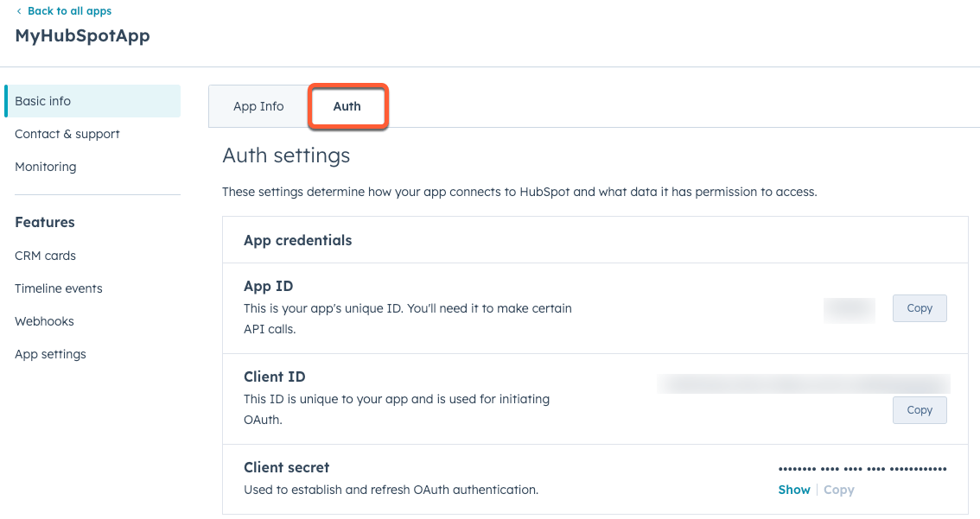Click the MyHubSpotApp title
Image resolution: width=980 pixels, height=519 pixels.
[82, 35]
